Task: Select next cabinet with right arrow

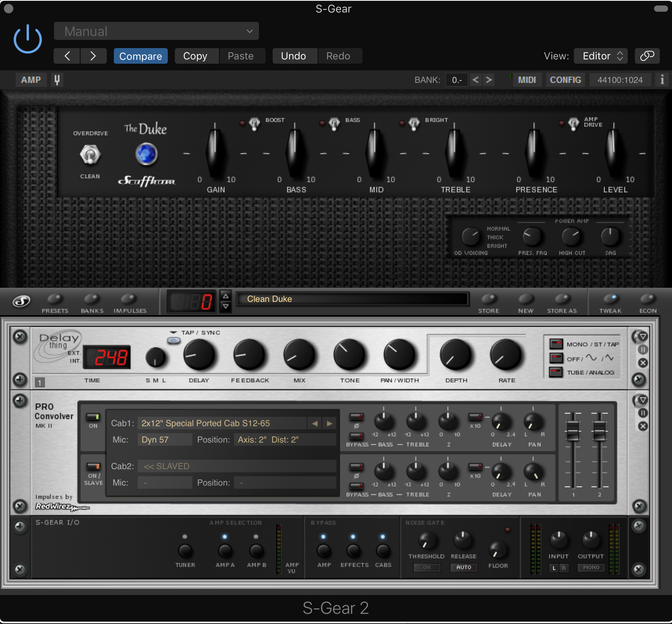Action: [329, 423]
